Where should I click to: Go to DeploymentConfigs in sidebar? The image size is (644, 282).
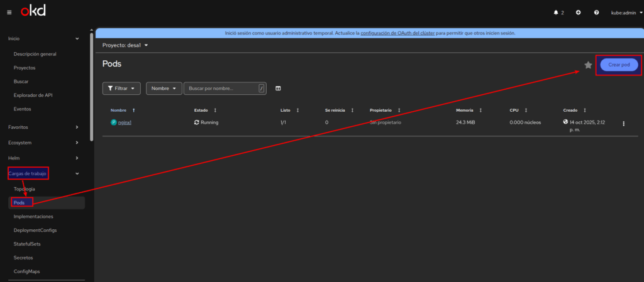tap(35, 230)
